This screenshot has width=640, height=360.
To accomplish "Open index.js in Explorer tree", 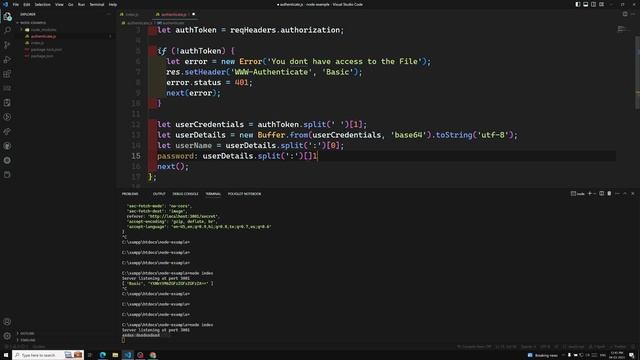I will tap(37, 43).
